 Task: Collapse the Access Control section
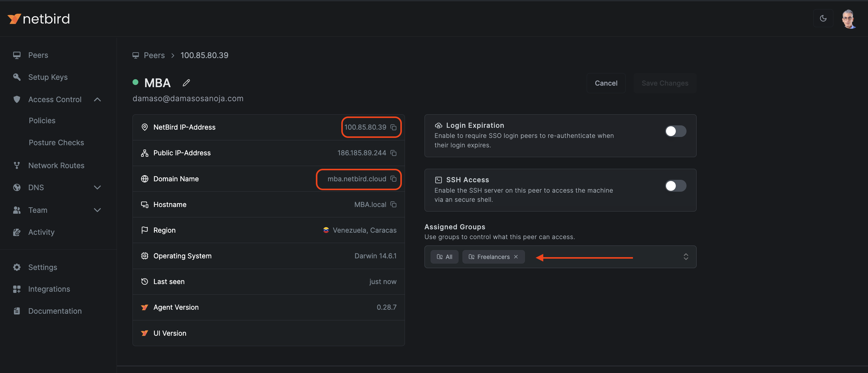(x=97, y=99)
